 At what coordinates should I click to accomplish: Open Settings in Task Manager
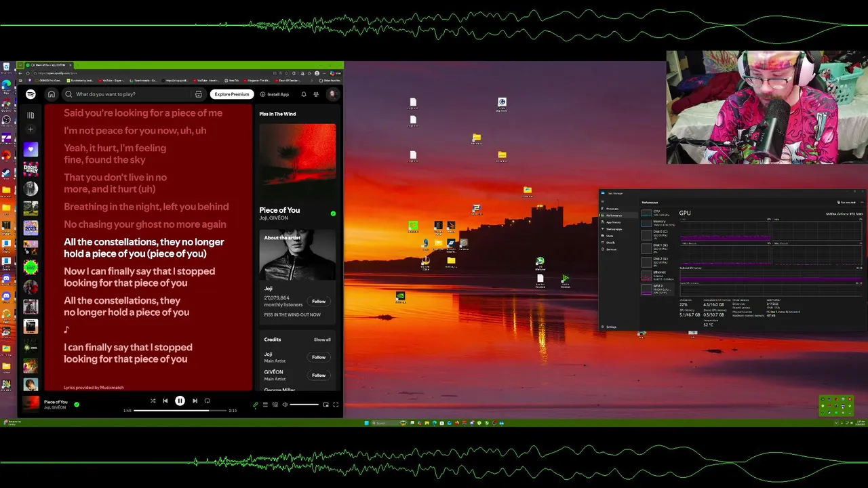point(611,327)
